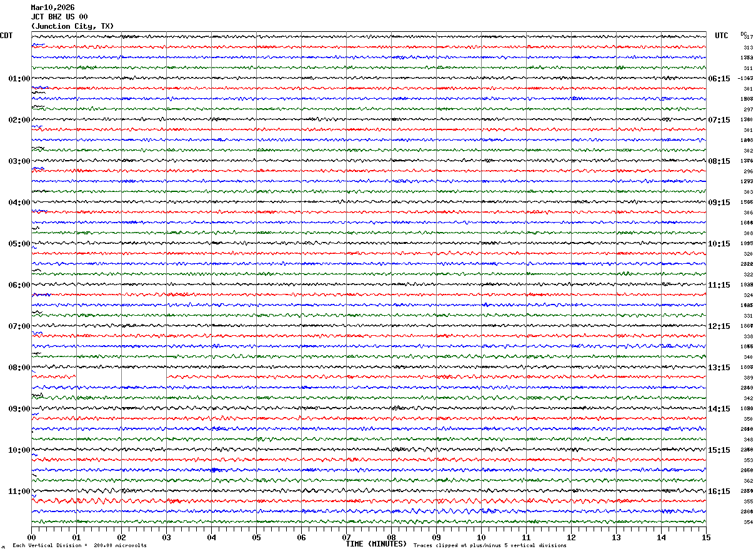Select the (Junction City, TX) location text
The width and height of the screenshot is (756, 554).
click(72, 26)
